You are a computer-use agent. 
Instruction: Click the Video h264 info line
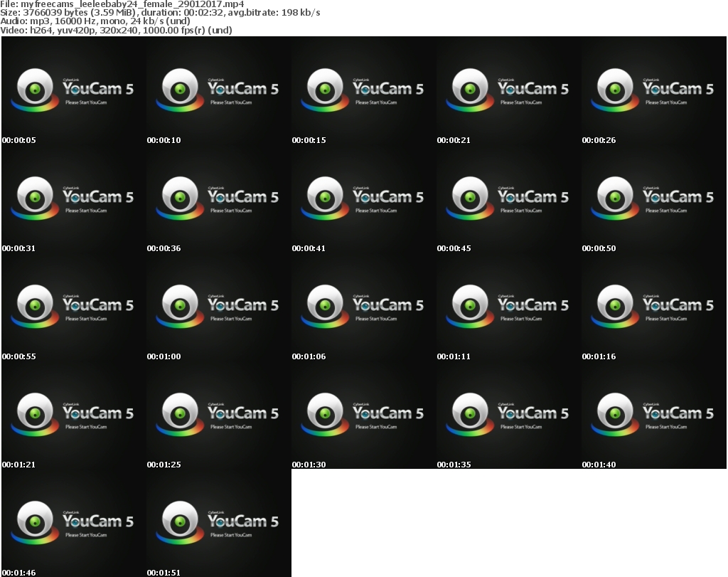pyautogui.click(x=116, y=30)
